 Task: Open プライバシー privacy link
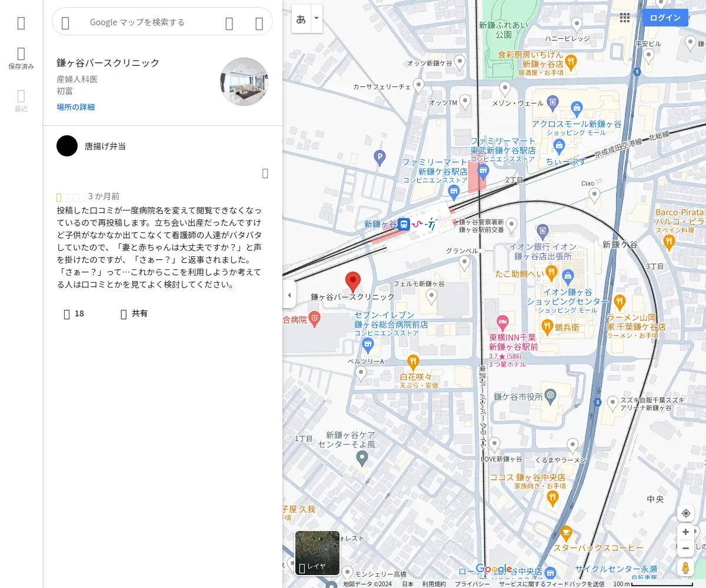click(472, 584)
